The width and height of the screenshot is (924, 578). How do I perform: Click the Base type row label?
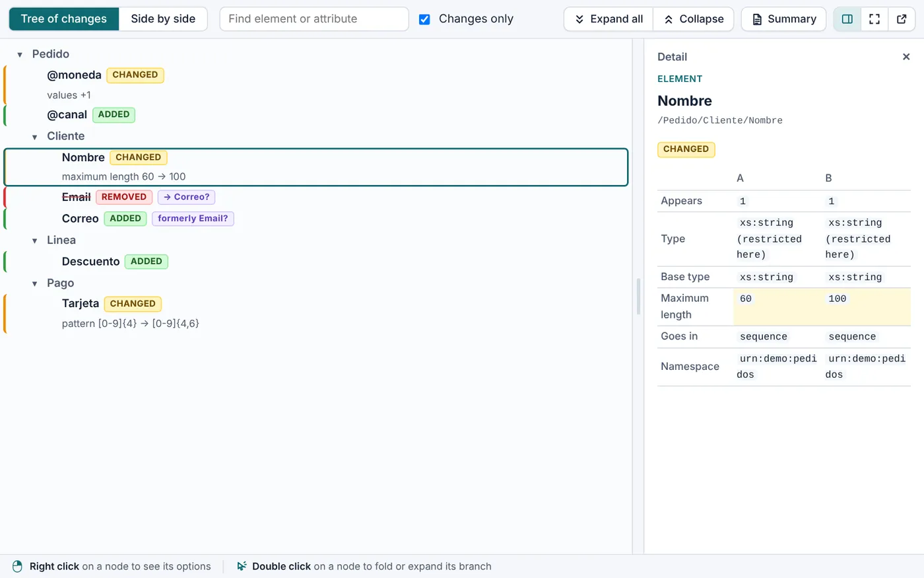(x=685, y=277)
